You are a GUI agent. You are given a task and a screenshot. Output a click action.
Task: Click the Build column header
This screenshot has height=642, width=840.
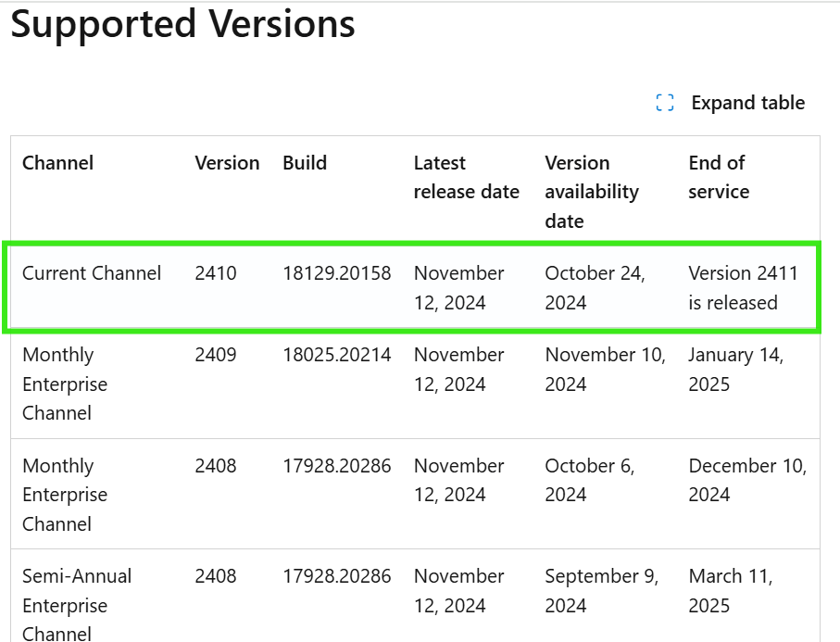(305, 163)
